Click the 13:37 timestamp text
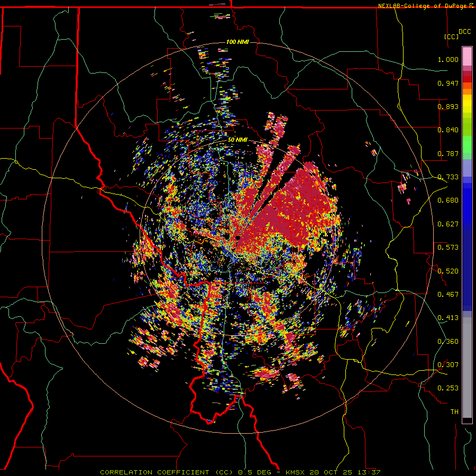476x476 pixels. [368, 472]
